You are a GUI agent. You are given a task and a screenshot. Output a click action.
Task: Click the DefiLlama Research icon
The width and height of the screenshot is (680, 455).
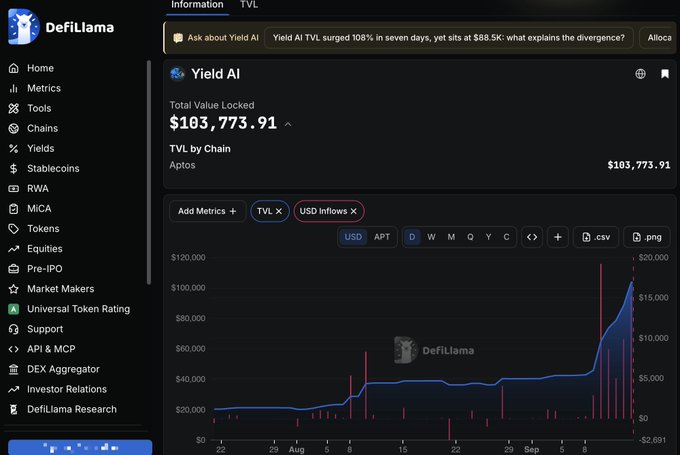click(x=13, y=409)
